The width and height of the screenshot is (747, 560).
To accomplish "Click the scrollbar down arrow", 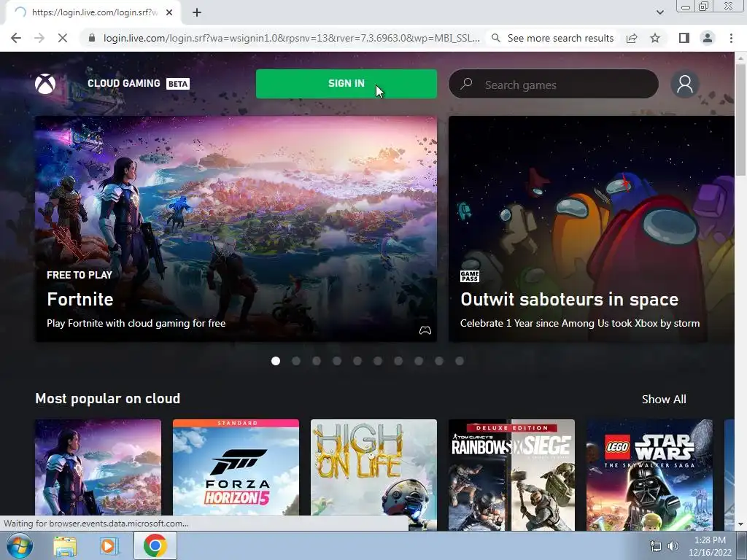I will pyautogui.click(x=741, y=524).
